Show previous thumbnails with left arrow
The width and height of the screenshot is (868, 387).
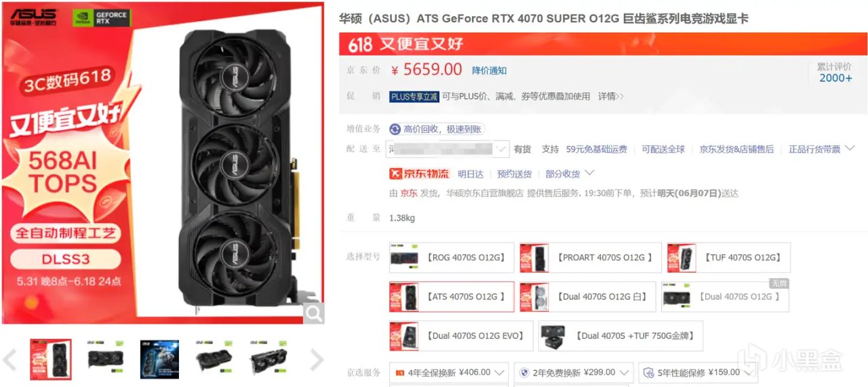coord(9,360)
